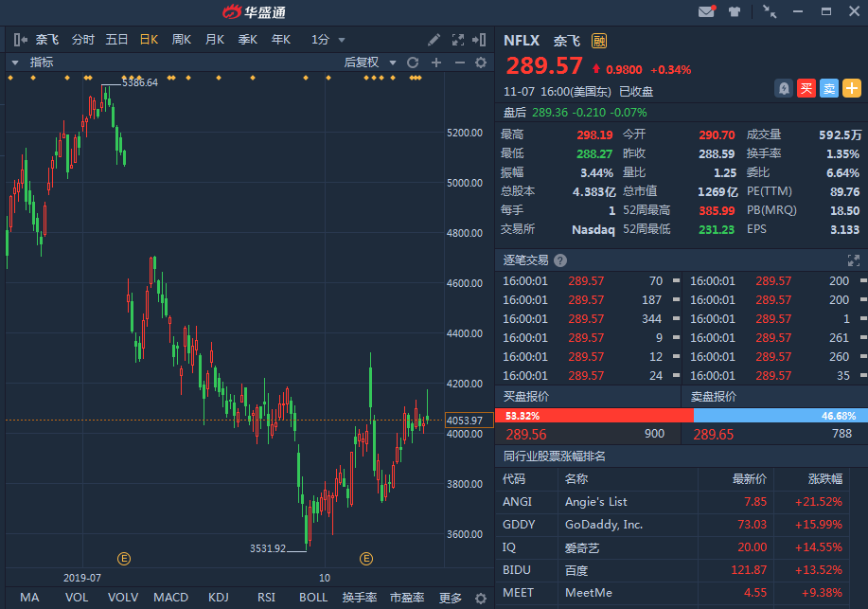Click the earnings E marker near 10
Image resolution: width=868 pixels, height=609 pixels.
point(366,559)
